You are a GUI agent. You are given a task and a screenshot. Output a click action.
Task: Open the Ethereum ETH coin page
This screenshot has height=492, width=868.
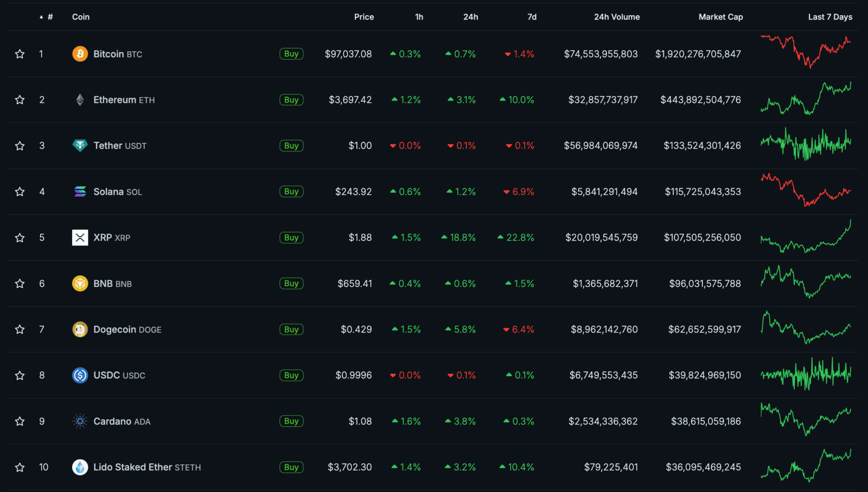pyautogui.click(x=124, y=100)
